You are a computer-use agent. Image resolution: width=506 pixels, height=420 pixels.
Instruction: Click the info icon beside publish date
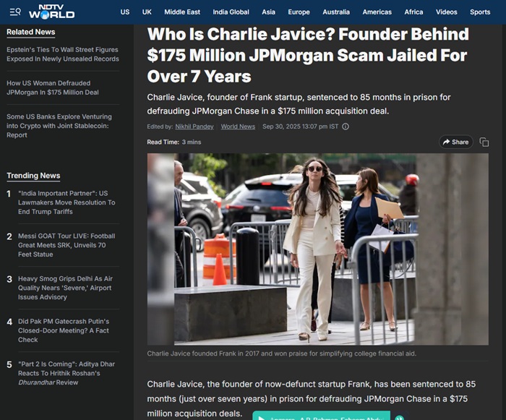346,127
